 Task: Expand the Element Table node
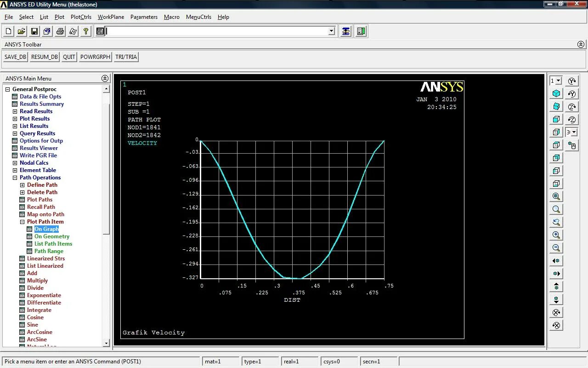(x=15, y=170)
